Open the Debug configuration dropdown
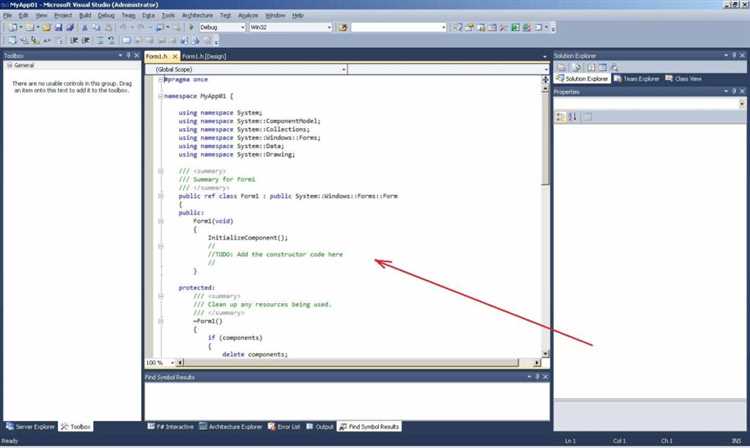Screen dimensions: 750x448 (243, 27)
